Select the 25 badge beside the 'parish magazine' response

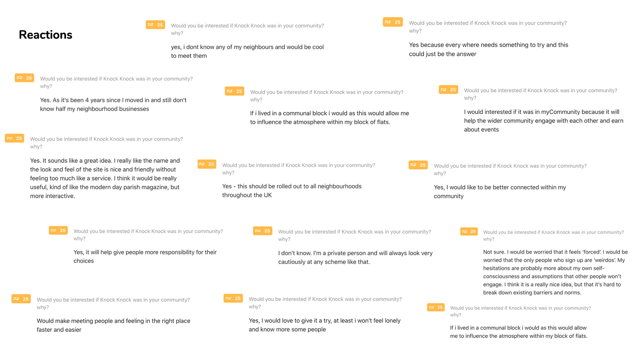click(14, 138)
